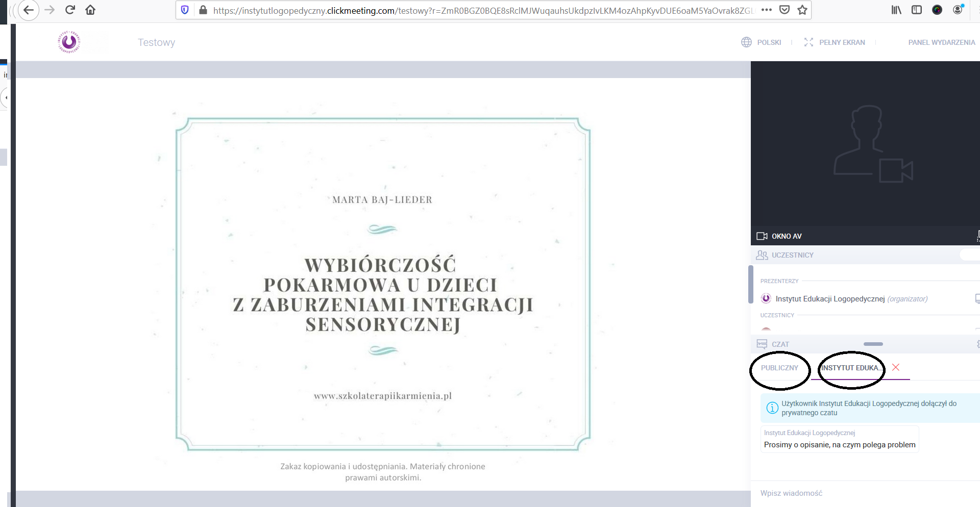The image size is (980, 507).
Task: Select the Instytut Eduka... private chat tab
Action: tap(850, 368)
